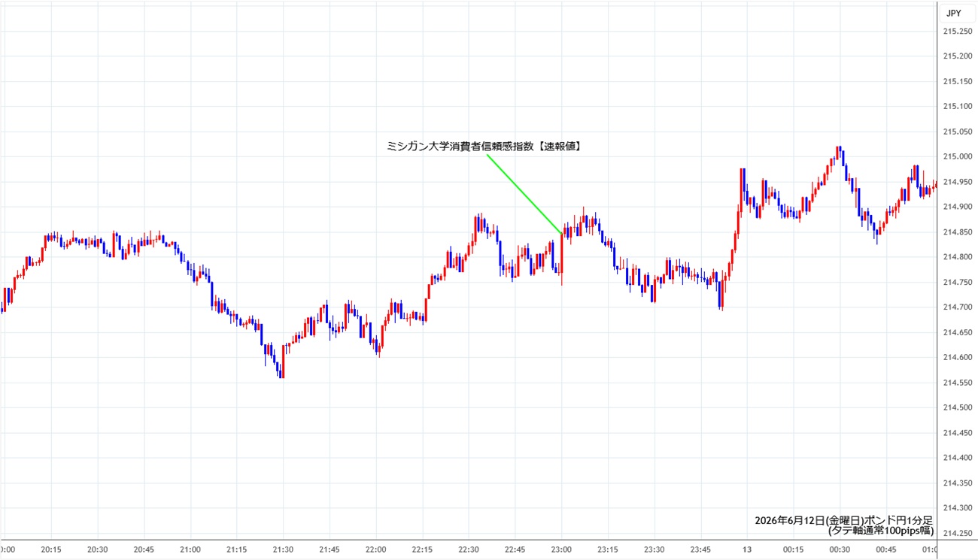Click the ミシガン大学消費者信頼感指数【速報値】 annotation text
Image resolution: width=978 pixels, height=560 pixels.
click(483, 147)
